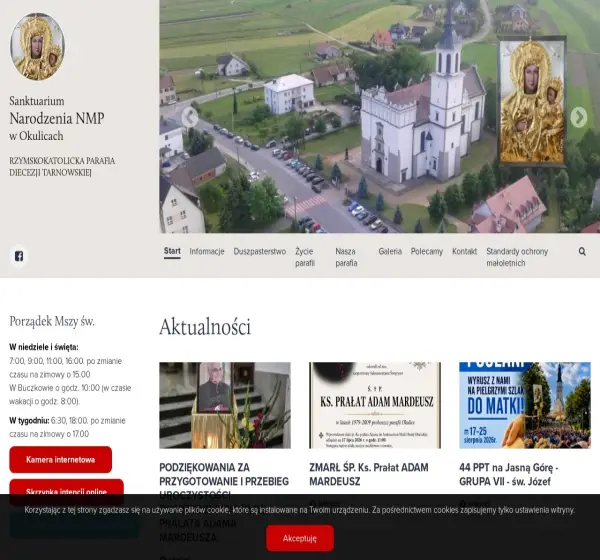Click the Do Matki pilgrimage poster thumbnail
Screen dimensions: 600x560
point(525,405)
